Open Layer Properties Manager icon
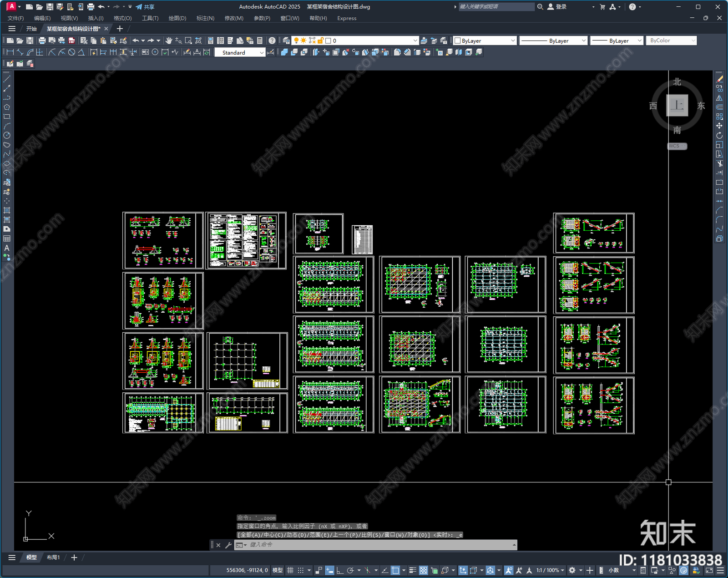The height and width of the screenshot is (578, 728). [x=286, y=41]
